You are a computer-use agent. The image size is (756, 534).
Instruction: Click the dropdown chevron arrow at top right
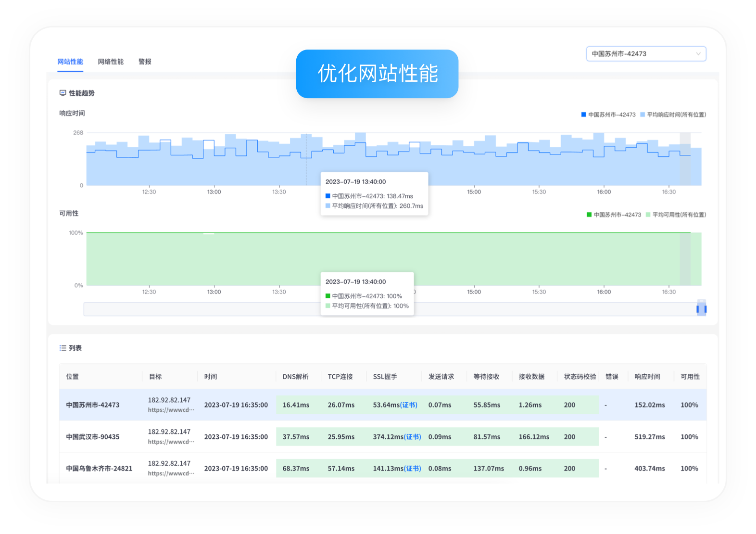(698, 54)
